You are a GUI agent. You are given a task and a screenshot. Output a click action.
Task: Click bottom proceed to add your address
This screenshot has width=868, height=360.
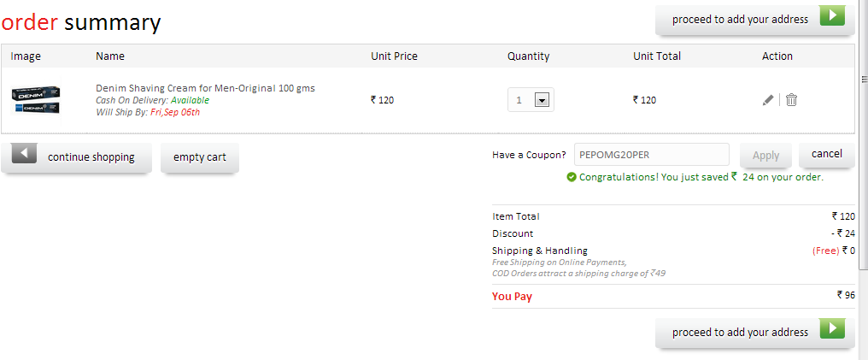tap(755, 333)
